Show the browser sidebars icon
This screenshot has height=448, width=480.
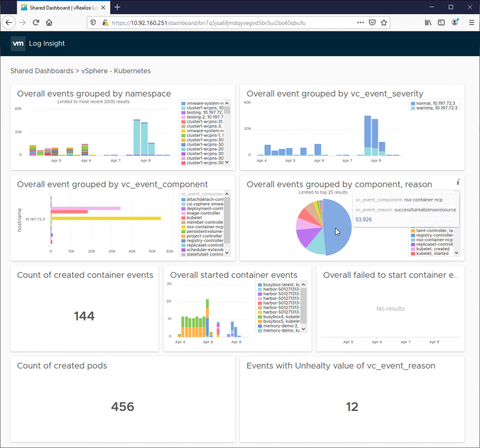(441, 22)
